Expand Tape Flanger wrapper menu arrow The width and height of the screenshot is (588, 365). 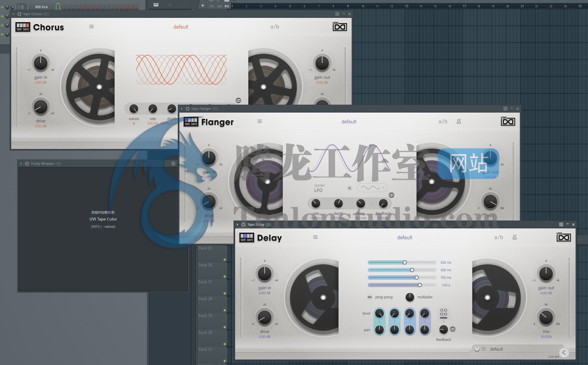click(182, 109)
